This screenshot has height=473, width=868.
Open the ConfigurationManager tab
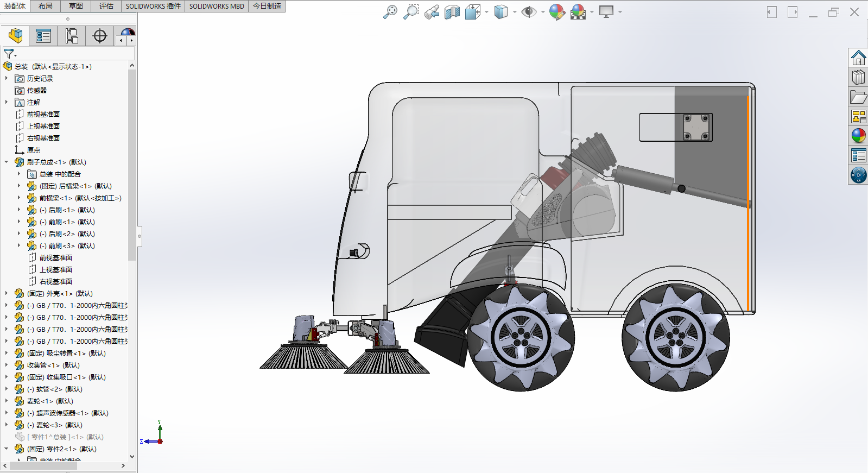[x=72, y=36]
